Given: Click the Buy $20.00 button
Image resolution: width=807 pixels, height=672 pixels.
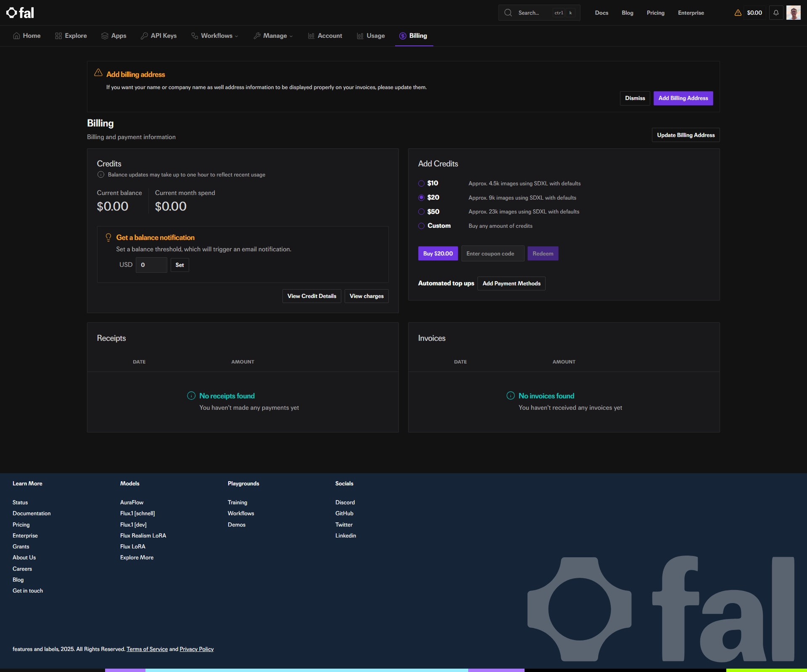Looking at the screenshot, I should (438, 253).
